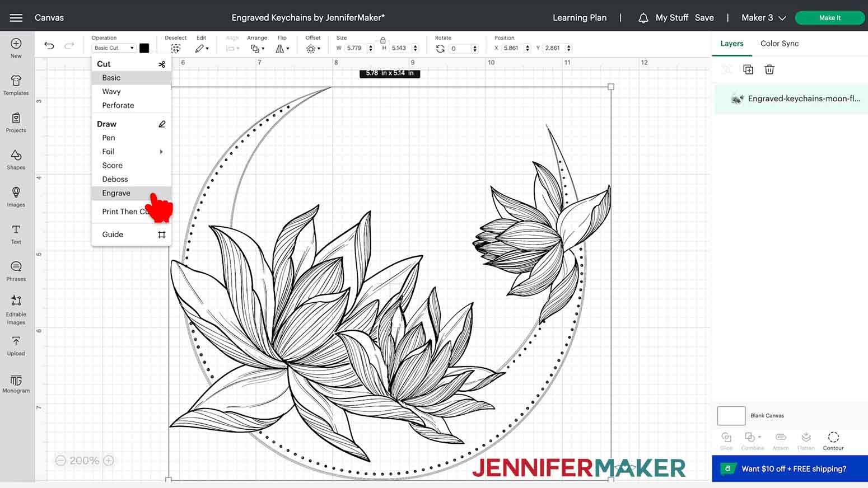The height and width of the screenshot is (488, 868).
Task: Click the Upload icon
Action: click(16, 341)
